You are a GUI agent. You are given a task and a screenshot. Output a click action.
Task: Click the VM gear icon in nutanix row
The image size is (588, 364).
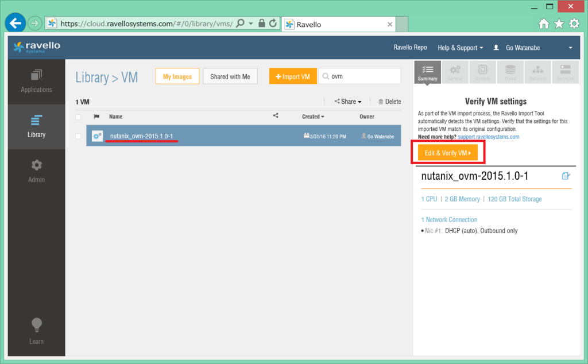click(97, 136)
